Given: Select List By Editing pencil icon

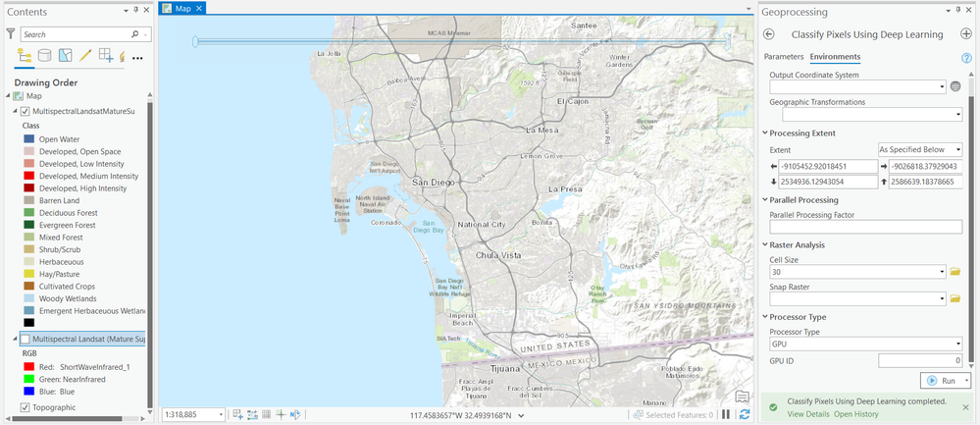Looking at the screenshot, I should 85,56.
